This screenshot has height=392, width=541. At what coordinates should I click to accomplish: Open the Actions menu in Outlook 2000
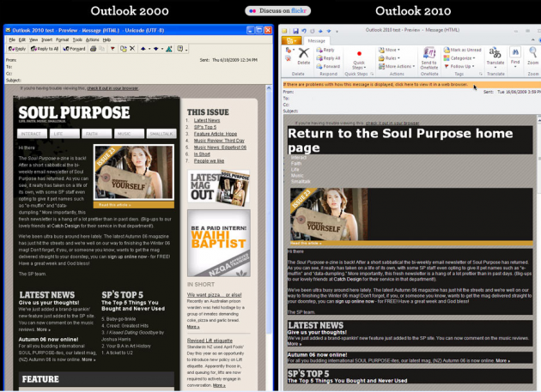(92, 39)
